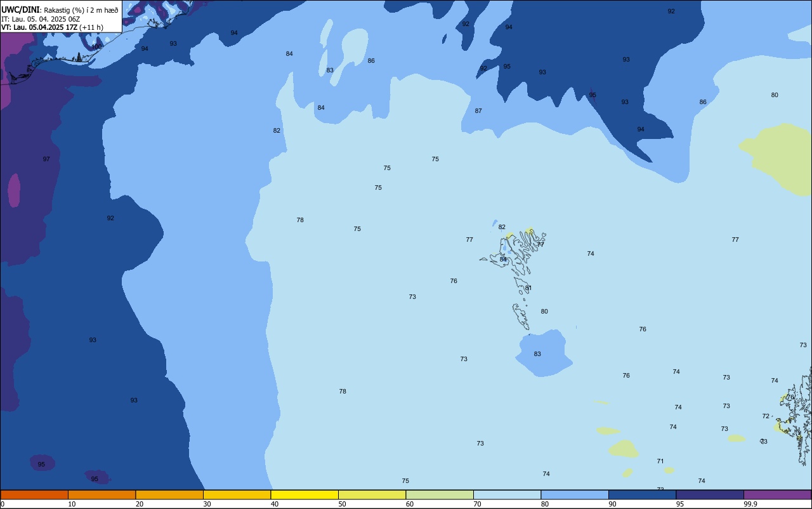Click the valid time line 'VT: Lau. 05.04.2025 17Z (+11 h)'

[x=52, y=27]
